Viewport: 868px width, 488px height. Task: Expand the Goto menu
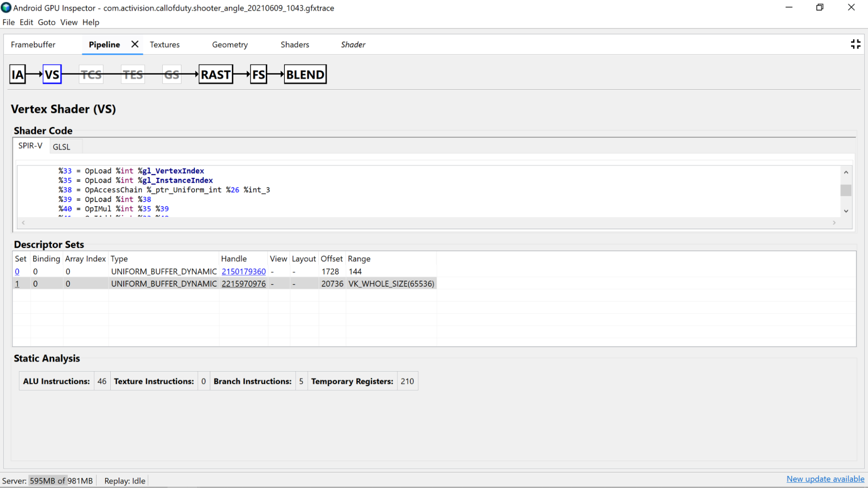pyautogui.click(x=46, y=22)
